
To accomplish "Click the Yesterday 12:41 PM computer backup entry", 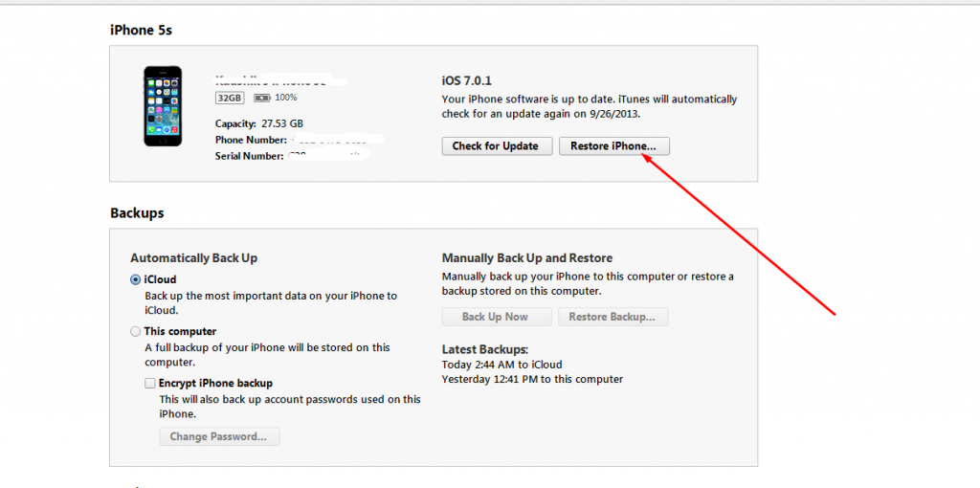I will pos(532,379).
